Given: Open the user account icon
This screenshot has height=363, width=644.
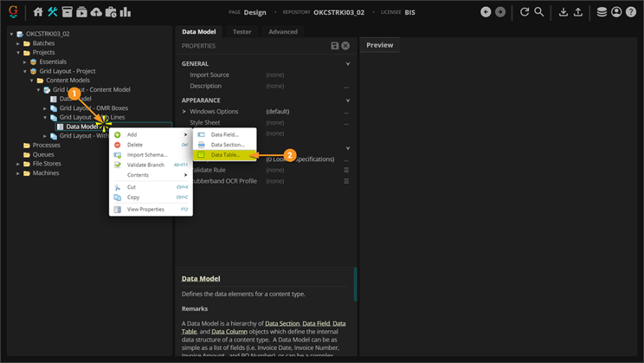Looking at the screenshot, I should pyautogui.click(x=616, y=12).
